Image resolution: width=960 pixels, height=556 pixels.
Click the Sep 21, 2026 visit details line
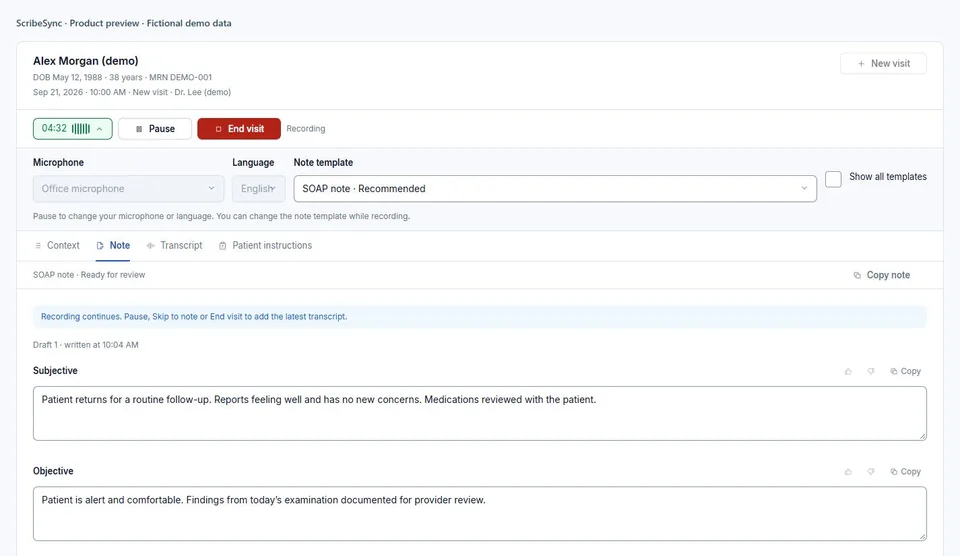tap(132, 92)
